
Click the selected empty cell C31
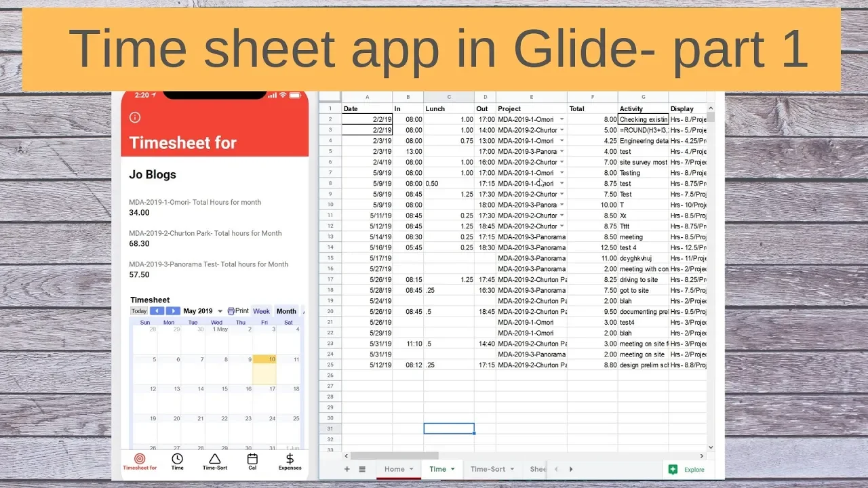(449, 428)
